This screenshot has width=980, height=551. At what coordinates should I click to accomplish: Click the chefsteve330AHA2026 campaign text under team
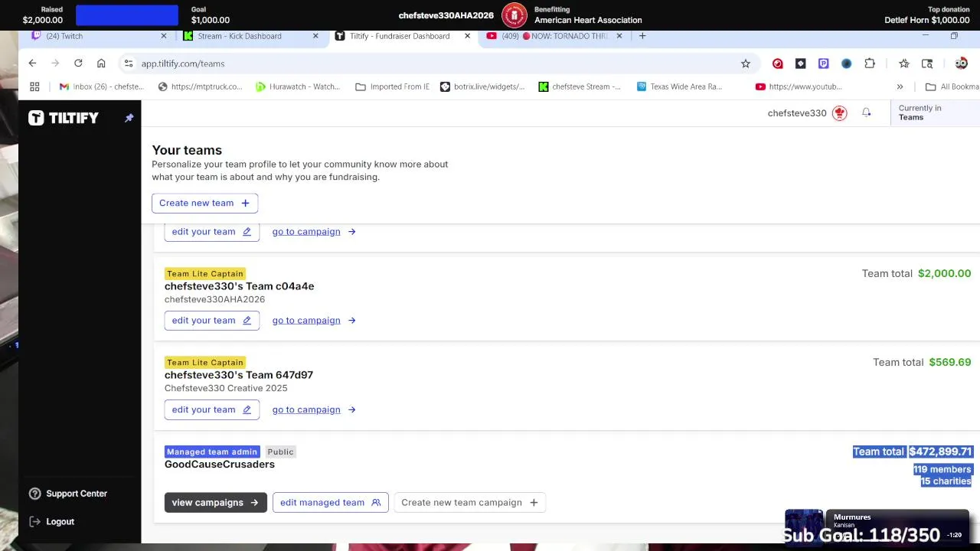[x=214, y=299]
